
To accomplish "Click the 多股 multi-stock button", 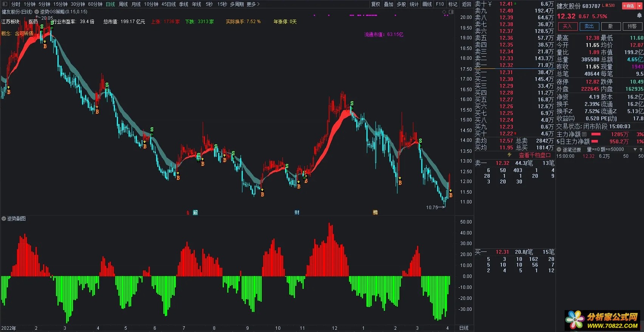I will 401,4.
